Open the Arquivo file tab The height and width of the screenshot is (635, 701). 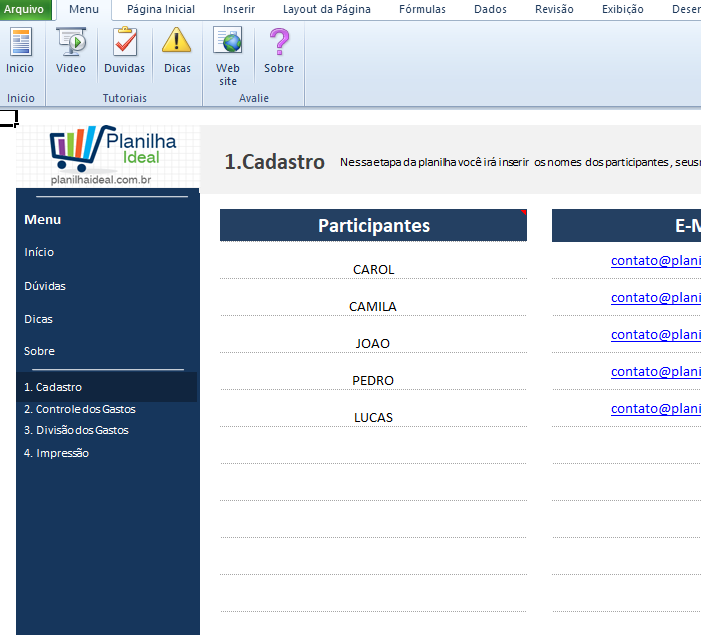pyautogui.click(x=24, y=9)
